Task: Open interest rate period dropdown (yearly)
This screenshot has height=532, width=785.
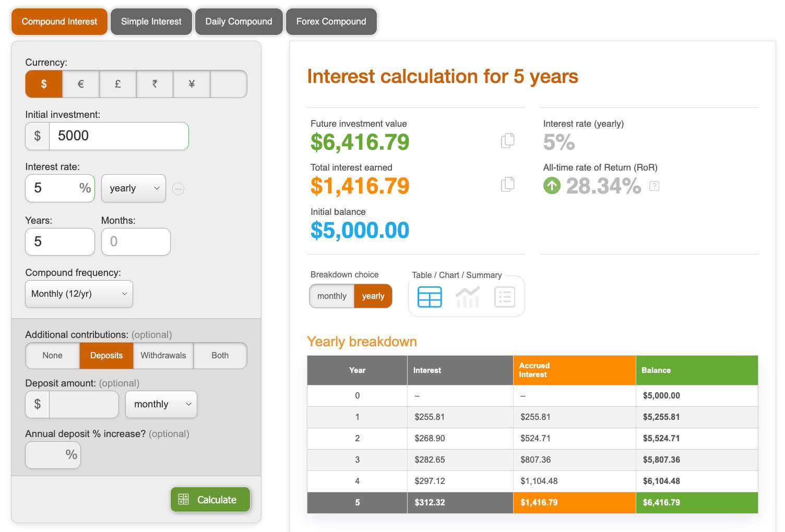Action: coord(134,188)
